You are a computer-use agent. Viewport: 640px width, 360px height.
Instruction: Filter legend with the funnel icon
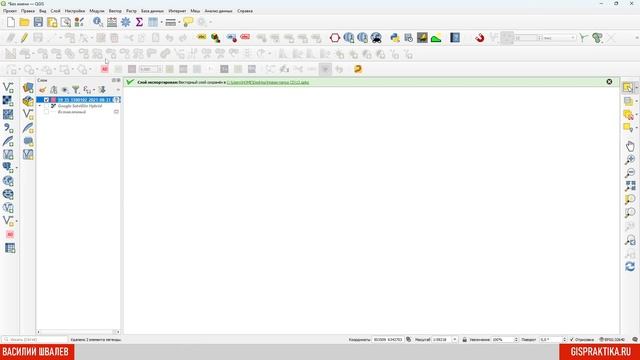(76, 90)
